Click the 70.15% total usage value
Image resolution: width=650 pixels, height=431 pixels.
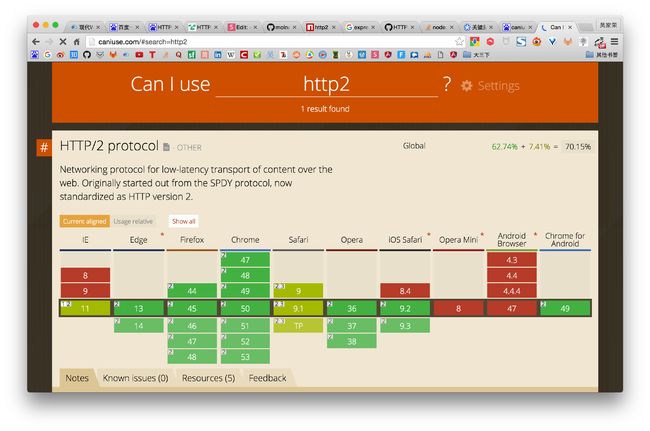[578, 147]
